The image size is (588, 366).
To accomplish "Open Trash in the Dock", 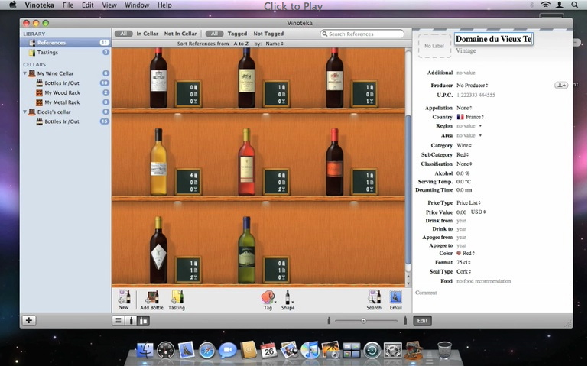I will [x=445, y=350].
